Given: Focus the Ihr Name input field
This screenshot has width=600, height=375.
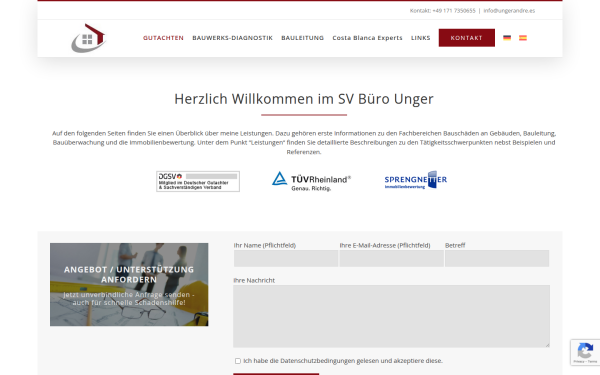Looking at the screenshot, I should point(286,258).
